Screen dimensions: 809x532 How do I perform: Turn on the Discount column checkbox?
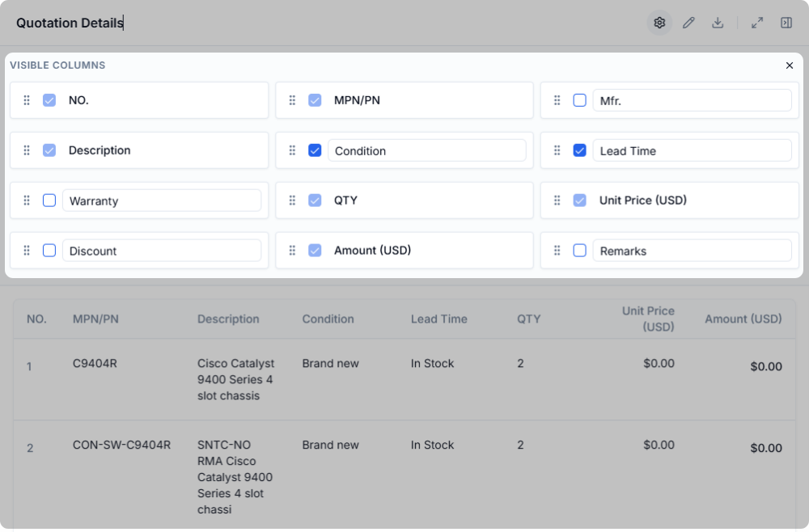pos(49,251)
